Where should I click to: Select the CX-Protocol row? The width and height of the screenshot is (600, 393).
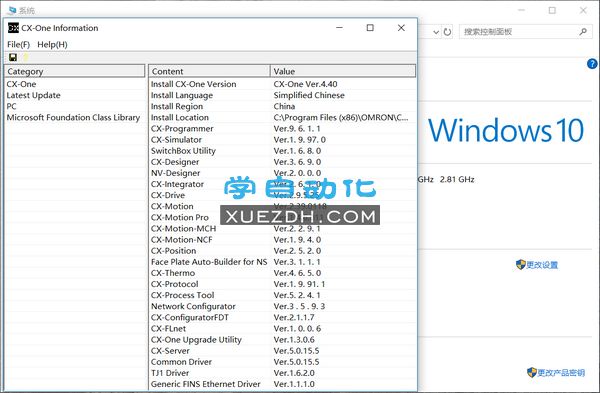click(282, 284)
